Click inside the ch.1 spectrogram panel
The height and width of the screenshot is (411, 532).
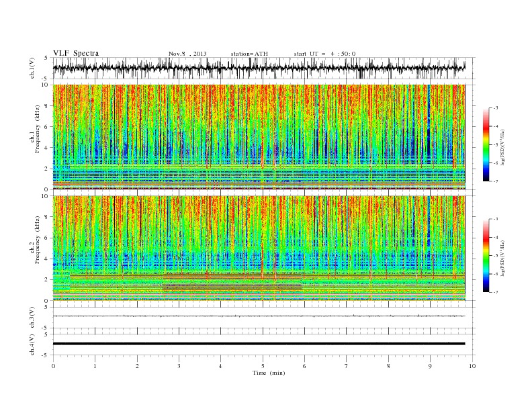(259, 137)
